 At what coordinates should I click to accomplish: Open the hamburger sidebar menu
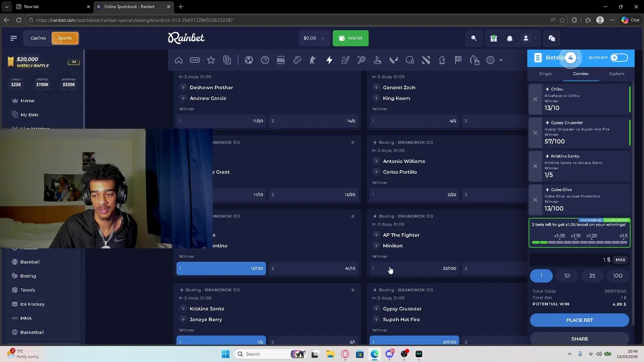click(x=14, y=38)
